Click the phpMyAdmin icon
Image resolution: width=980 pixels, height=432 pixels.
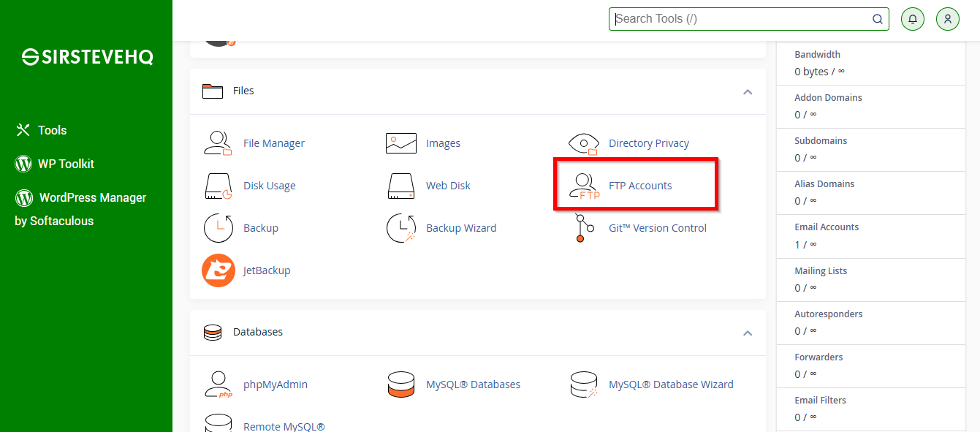pyautogui.click(x=218, y=384)
